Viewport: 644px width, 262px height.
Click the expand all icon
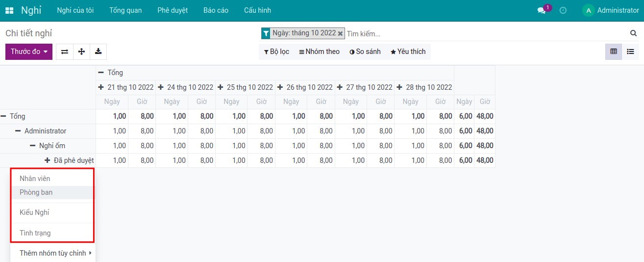click(81, 52)
